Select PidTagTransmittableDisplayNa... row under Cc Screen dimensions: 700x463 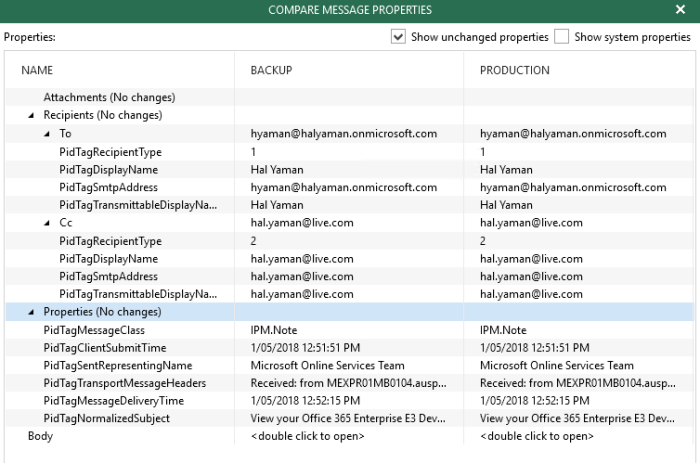point(350,294)
